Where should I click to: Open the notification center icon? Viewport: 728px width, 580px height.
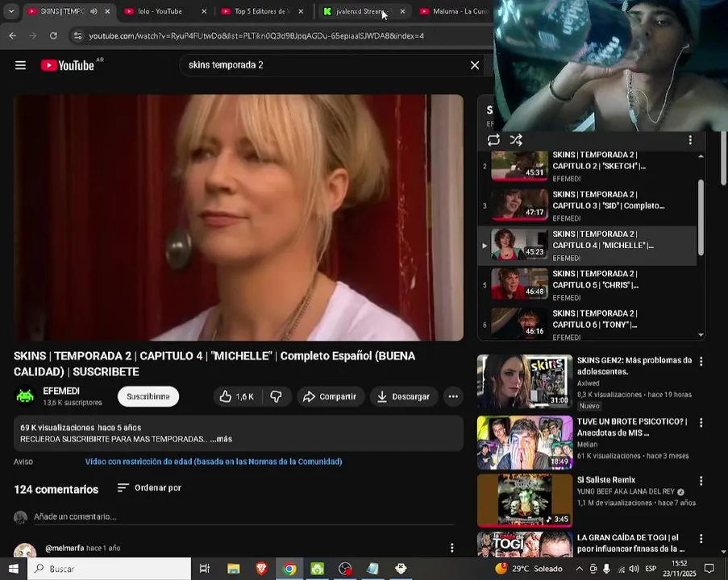(709, 569)
